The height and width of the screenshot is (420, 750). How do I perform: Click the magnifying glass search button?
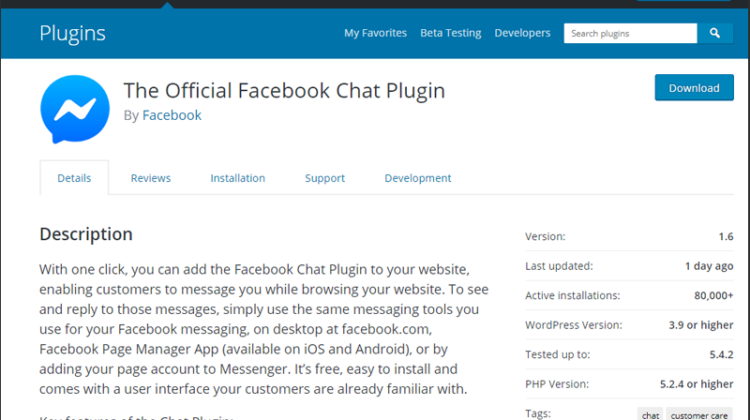click(x=715, y=33)
